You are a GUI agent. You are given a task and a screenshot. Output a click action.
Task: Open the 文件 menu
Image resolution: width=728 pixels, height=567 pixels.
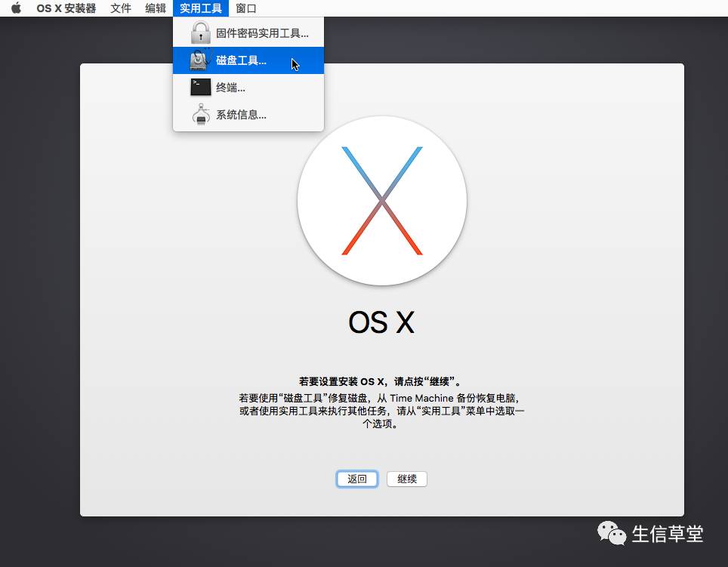pyautogui.click(x=121, y=8)
